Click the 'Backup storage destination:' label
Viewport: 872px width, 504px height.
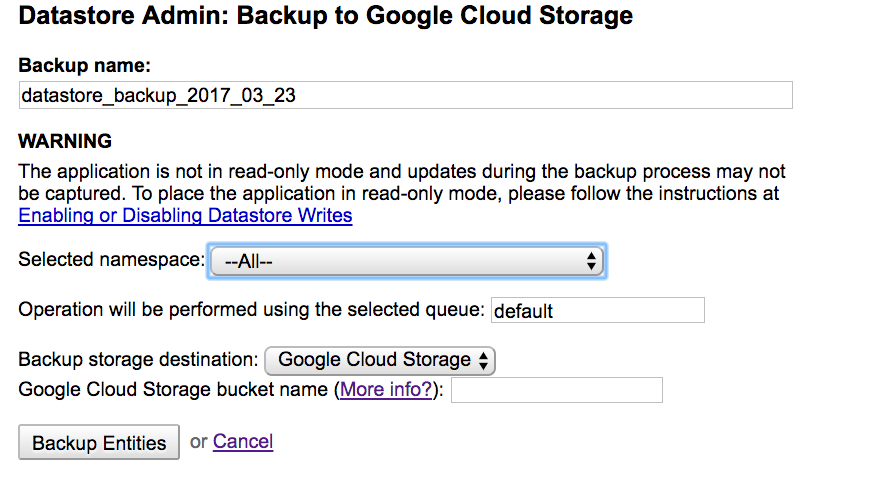137,360
